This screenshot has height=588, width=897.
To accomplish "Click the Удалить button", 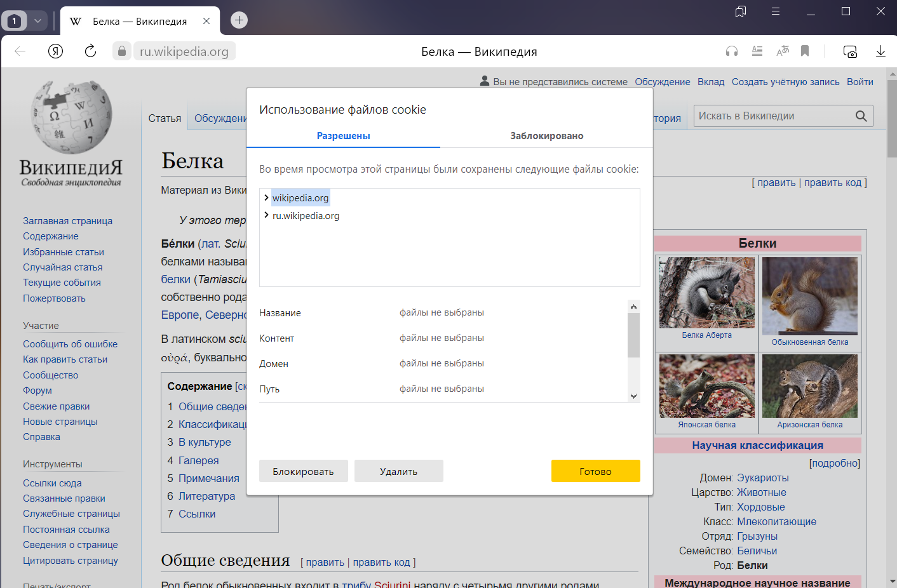I will click(398, 471).
